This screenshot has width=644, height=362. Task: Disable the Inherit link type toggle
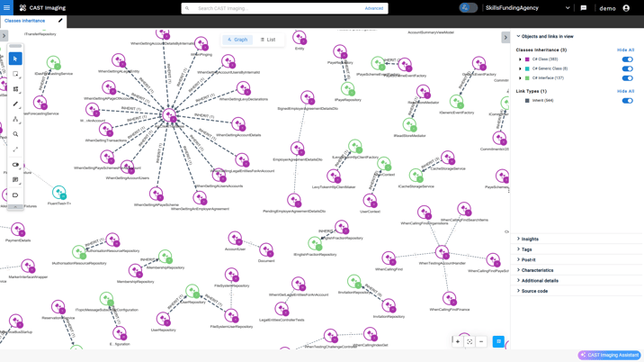(627, 101)
